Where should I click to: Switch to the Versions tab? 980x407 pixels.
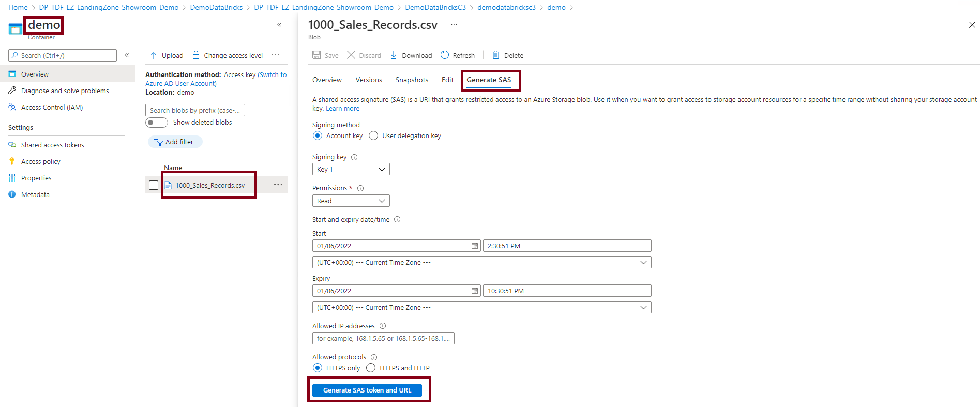[x=369, y=80]
